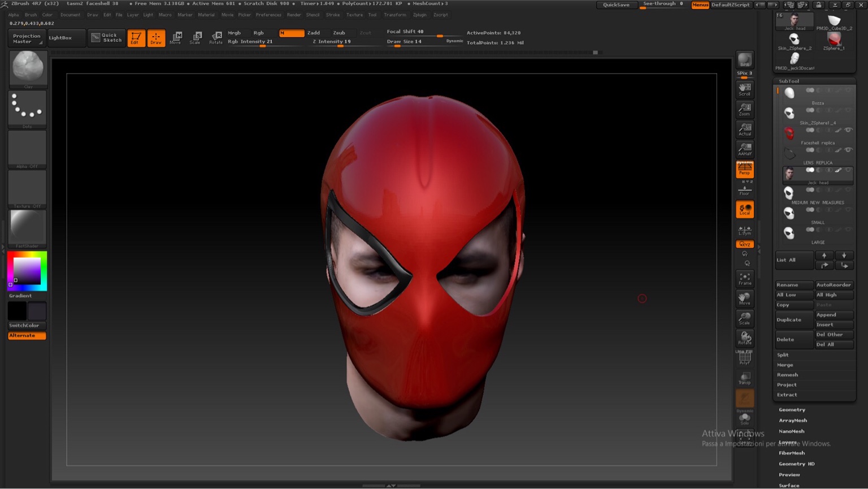This screenshot has width=868, height=489.
Task: Open the Document menu
Action: coord(70,15)
